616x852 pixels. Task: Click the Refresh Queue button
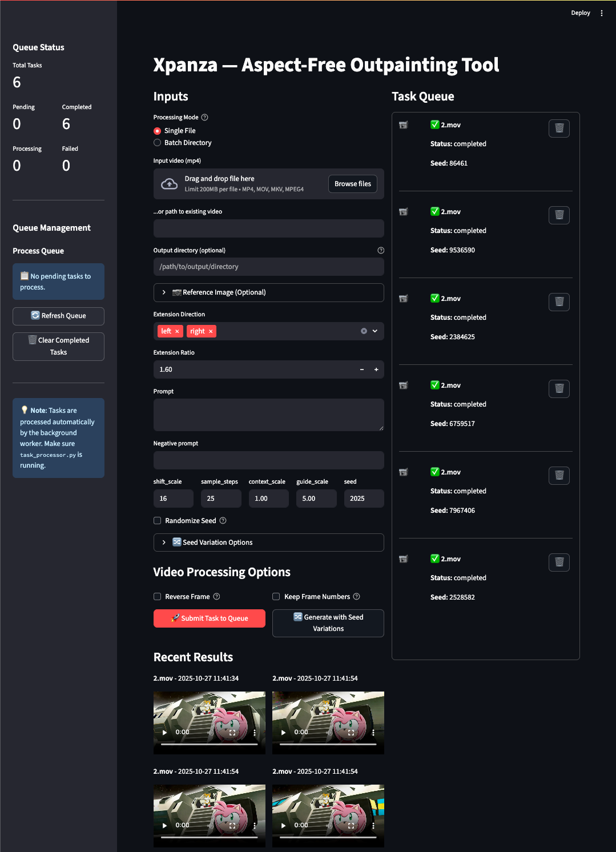click(58, 316)
